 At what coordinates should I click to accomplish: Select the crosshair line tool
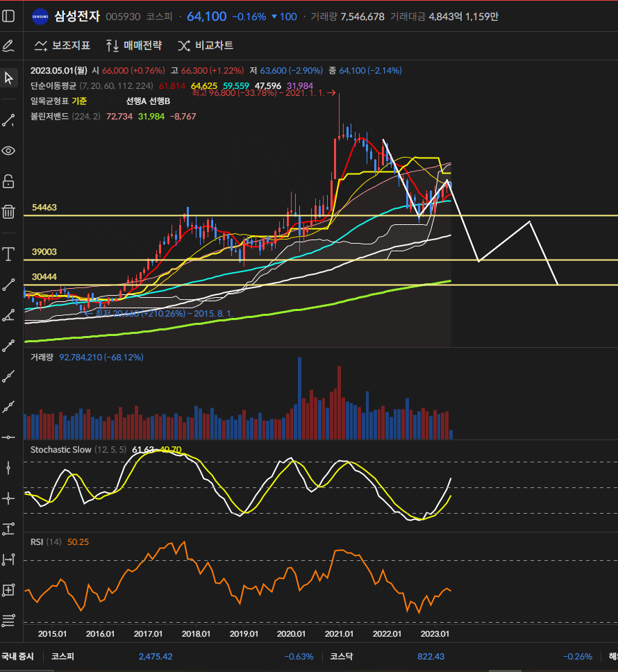(x=8, y=498)
